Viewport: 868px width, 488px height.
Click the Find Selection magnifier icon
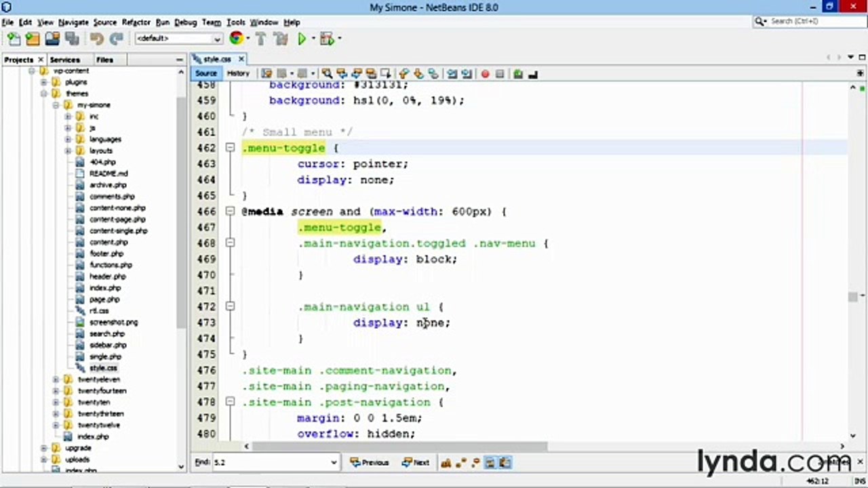pyautogui.click(x=327, y=74)
